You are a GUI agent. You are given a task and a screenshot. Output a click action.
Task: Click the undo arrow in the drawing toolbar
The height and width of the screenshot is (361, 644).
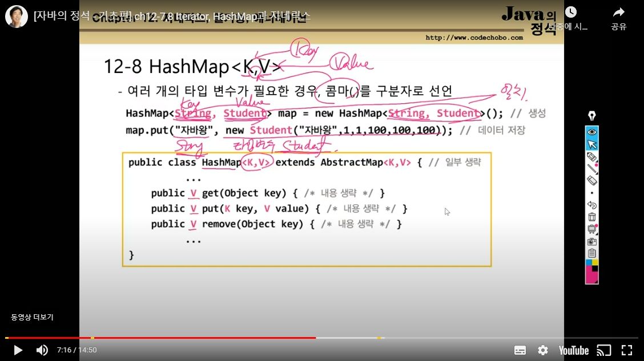pyautogui.click(x=592, y=205)
